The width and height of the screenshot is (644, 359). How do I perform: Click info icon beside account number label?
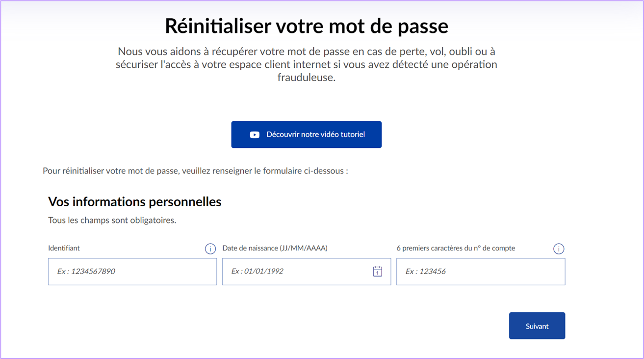point(558,249)
